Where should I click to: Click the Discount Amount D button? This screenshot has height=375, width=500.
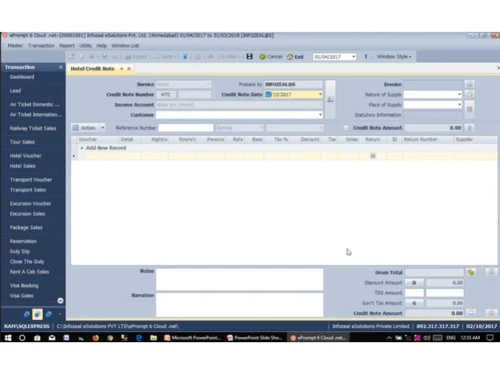pyautogui.click(x=414, y=283)
